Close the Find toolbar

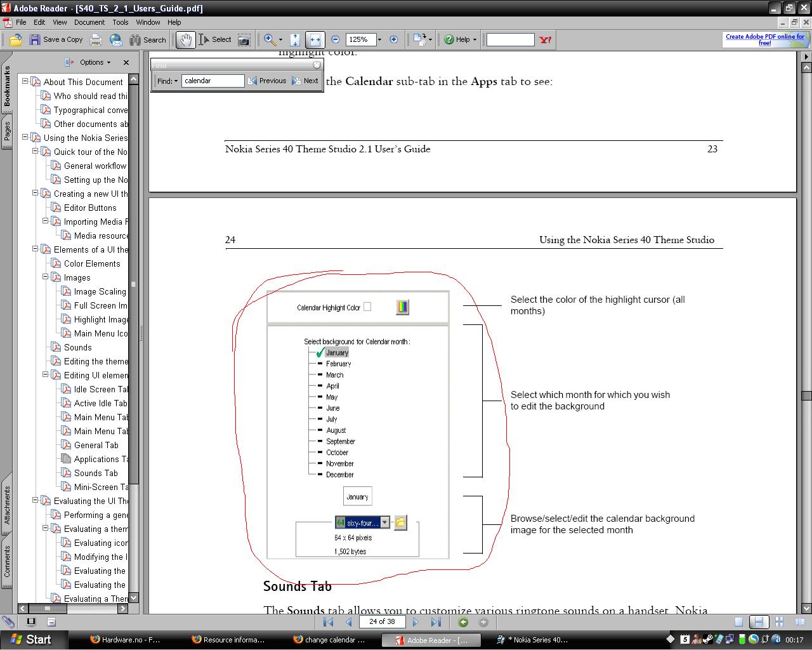[317, 65]
